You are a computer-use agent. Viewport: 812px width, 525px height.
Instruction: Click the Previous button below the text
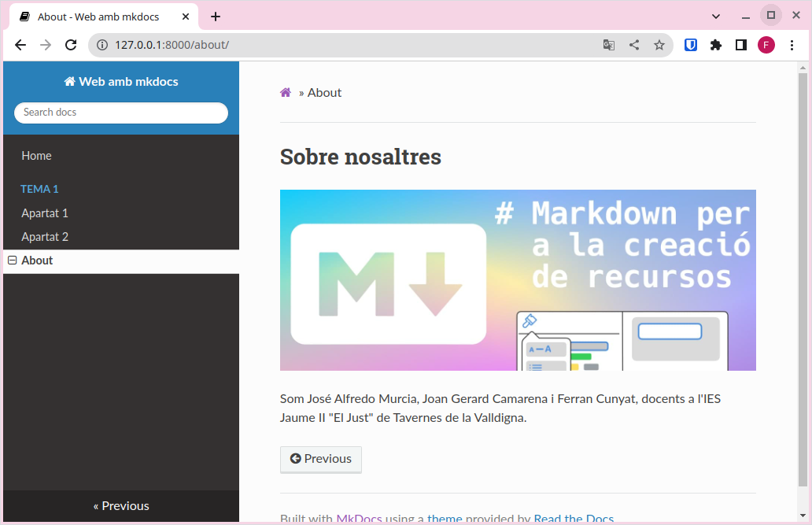tap(321, 459)
